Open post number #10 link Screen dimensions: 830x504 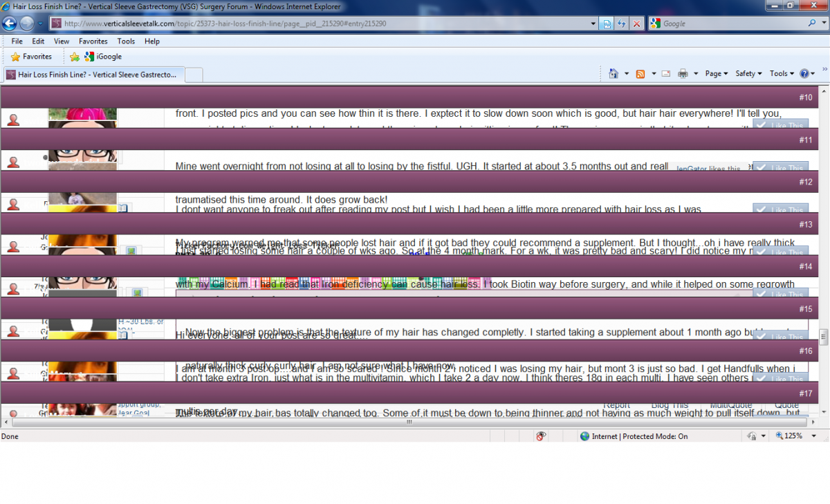805,97
